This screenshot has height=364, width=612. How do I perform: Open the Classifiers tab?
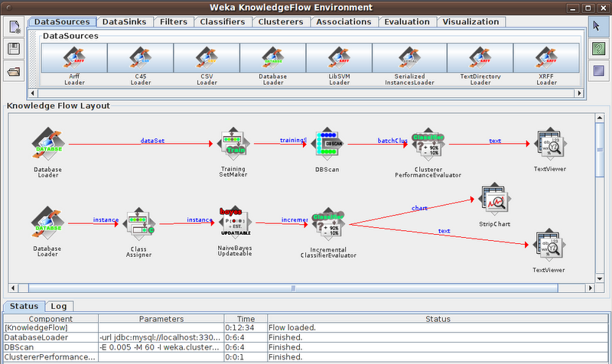tap(223, 22)
